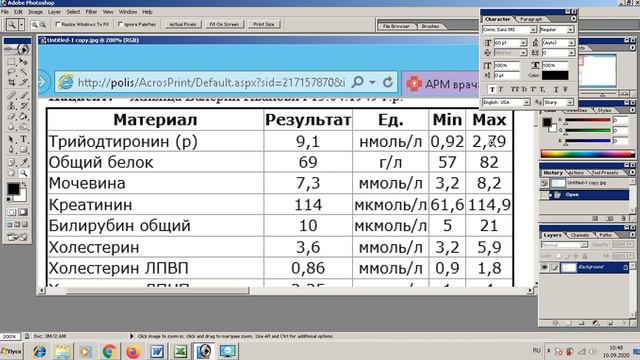Screen dimensions: 640x360
Task: Click the Actual Pixels button
Action: [x=182, y=24]
